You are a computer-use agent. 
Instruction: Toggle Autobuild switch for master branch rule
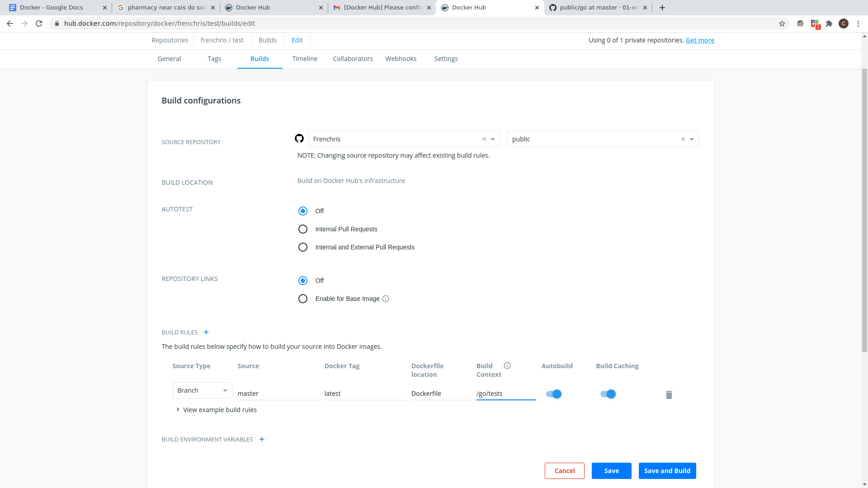click(553, 393)
